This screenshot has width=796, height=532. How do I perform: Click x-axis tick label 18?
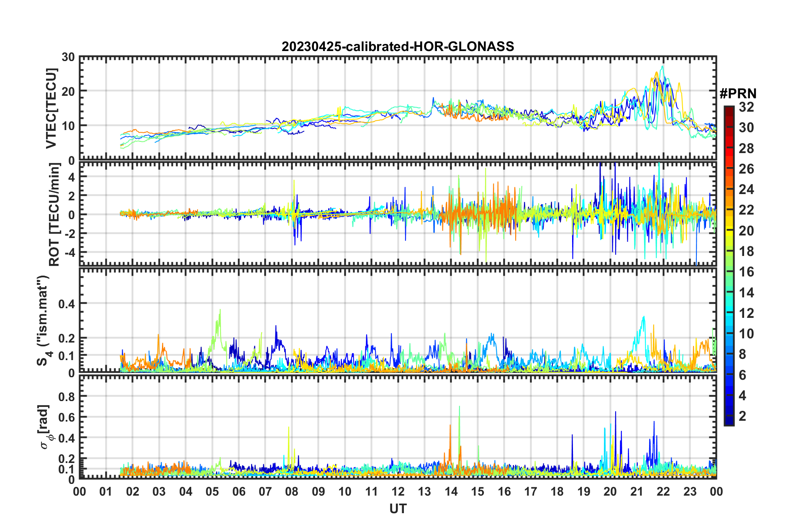(557, 491)
